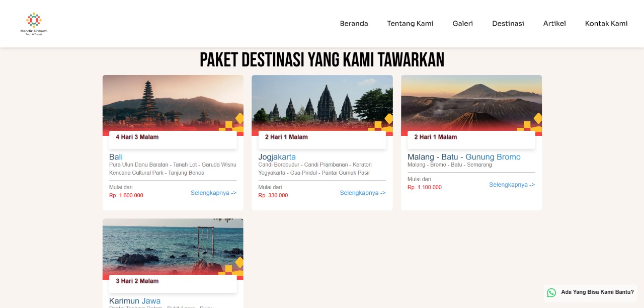Select Destinasi in the navigation
The image size is (644, 308).
[508, 24]
